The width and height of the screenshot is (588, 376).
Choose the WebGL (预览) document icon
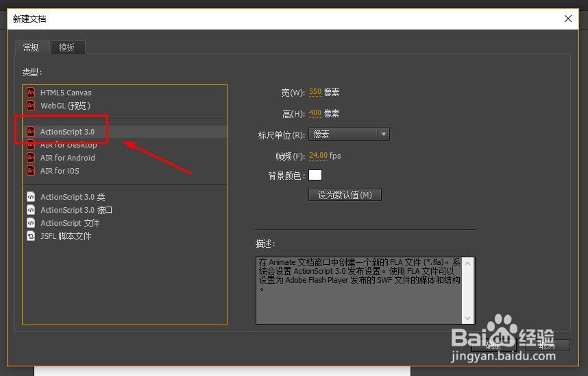tap(31, 105)
